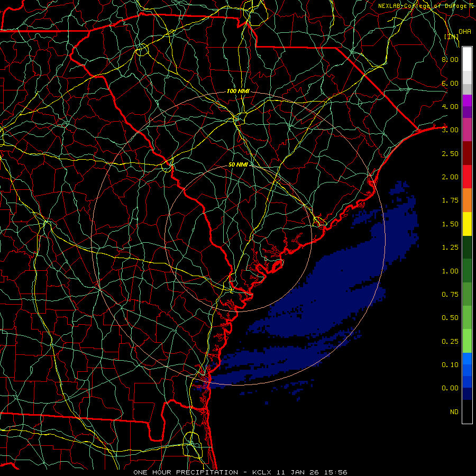Click the 50 NMI range ring label
The width and height of the screenshot is (476, 476).
[238, 164]
